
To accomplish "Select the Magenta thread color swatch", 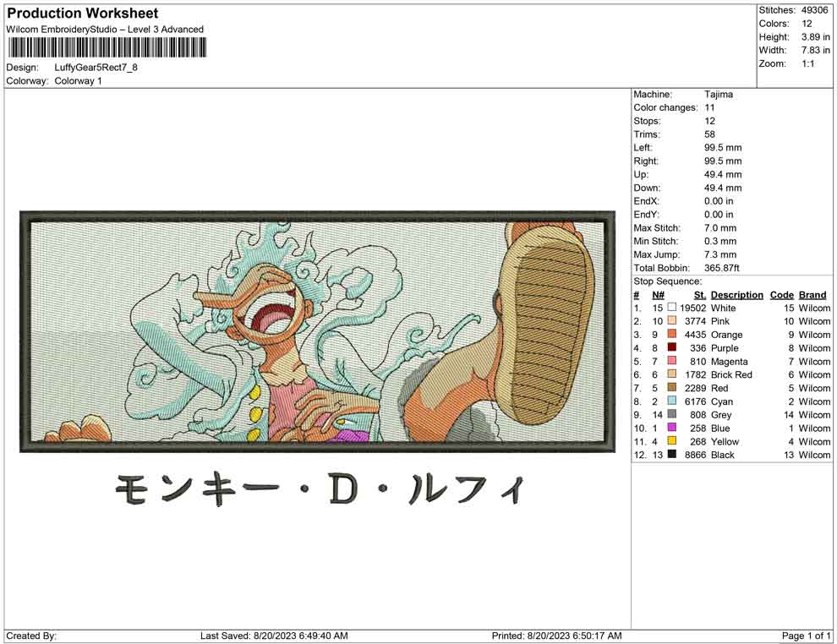I will 671,361.
